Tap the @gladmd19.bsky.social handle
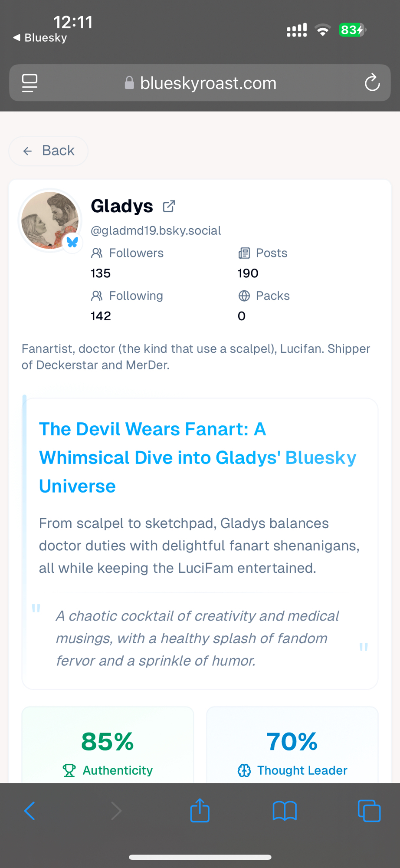The height and width of the screenshot is (868, 400). tap(156, 230)
